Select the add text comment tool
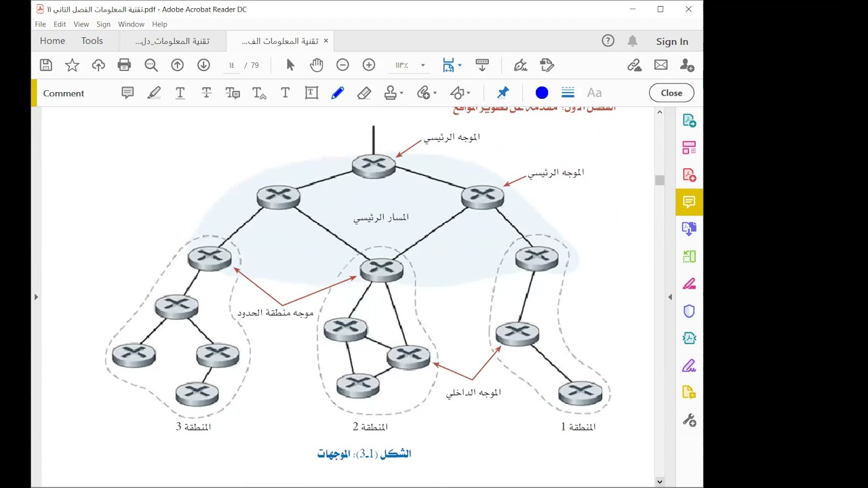This screenshot has height=488, width=868. 285,93
